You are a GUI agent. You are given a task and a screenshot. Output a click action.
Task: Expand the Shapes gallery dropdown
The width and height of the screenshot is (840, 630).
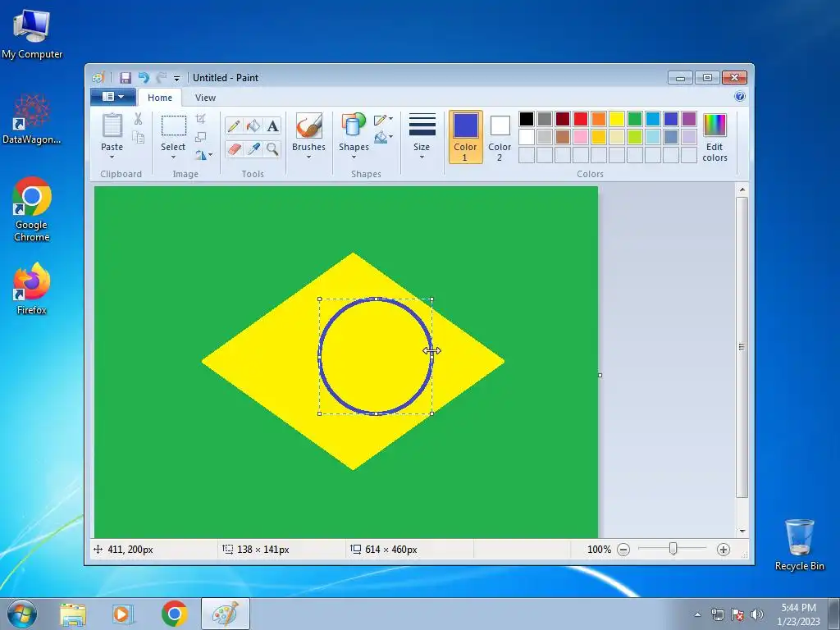point(354,157)
